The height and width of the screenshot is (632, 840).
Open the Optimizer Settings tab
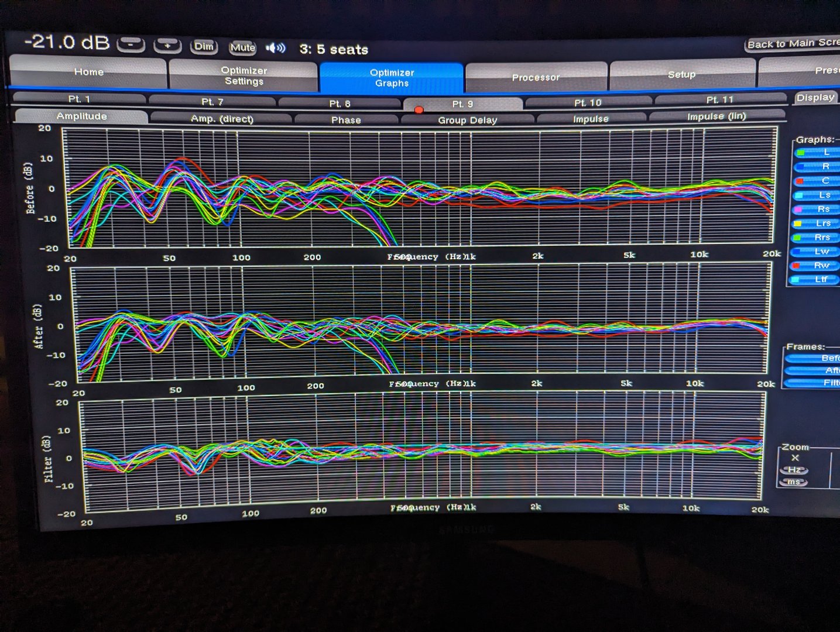click(x=244, y=76)
